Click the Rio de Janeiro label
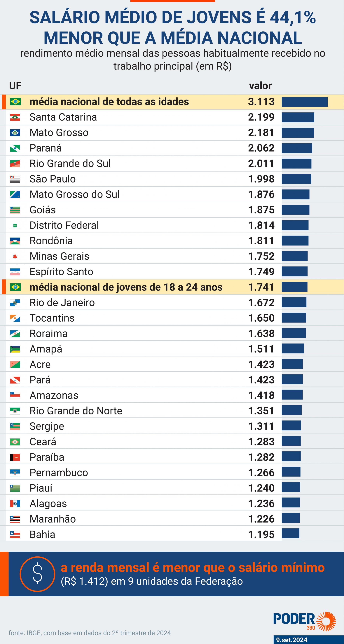 tap(62, 303)
